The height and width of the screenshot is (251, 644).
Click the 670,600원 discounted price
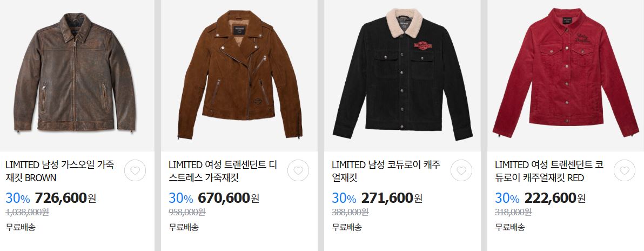tap(229, 198)
